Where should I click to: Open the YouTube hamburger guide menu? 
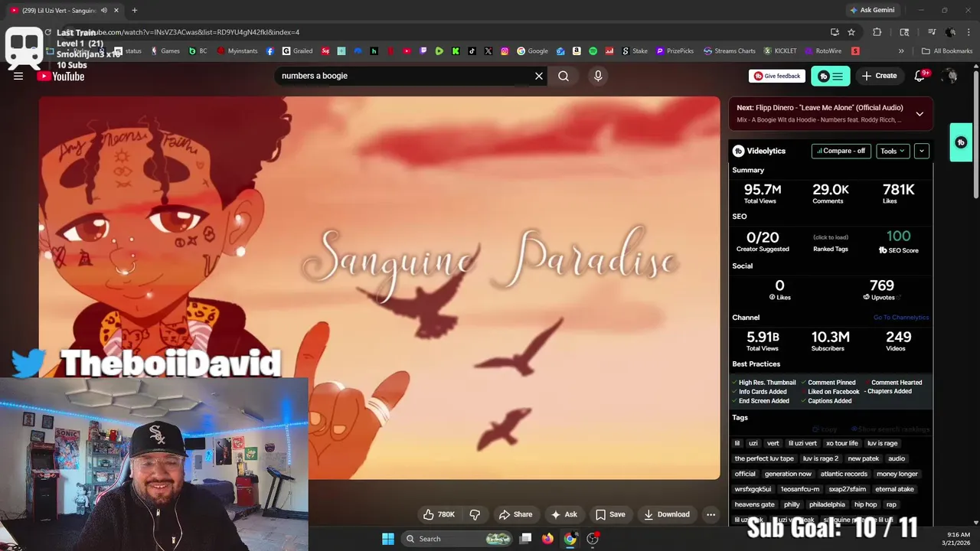click(x=18, y=76)
